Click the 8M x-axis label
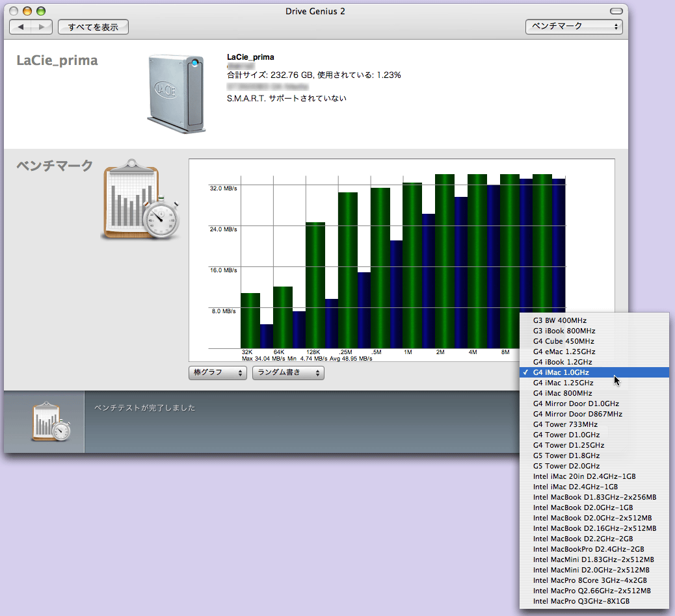 [x=505, y=352]
